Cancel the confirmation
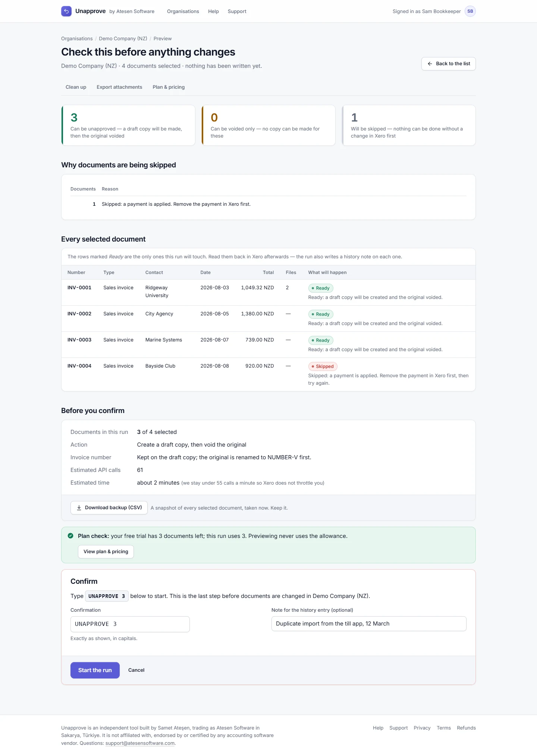The width and height of the screenshot is (537, 756). point(136,670)
